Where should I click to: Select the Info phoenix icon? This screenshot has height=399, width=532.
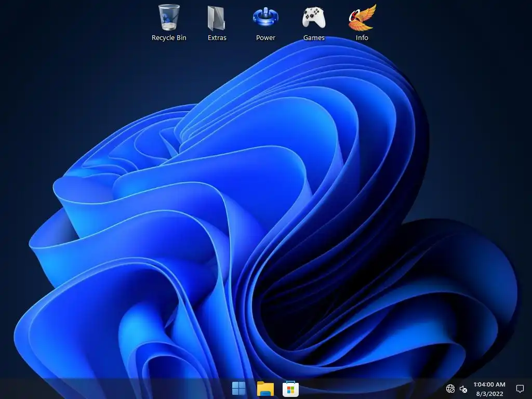362,17
